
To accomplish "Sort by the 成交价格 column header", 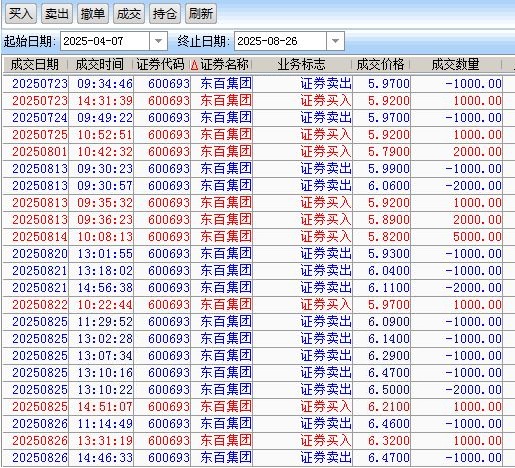I will (x=380, y=64).
